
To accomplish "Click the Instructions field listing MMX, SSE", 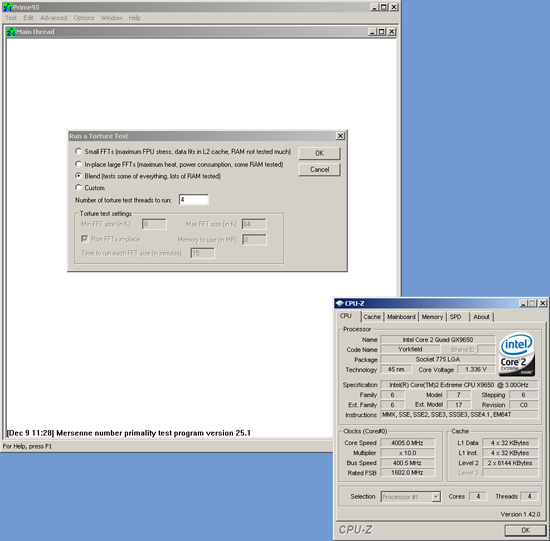I will point(459,415).
